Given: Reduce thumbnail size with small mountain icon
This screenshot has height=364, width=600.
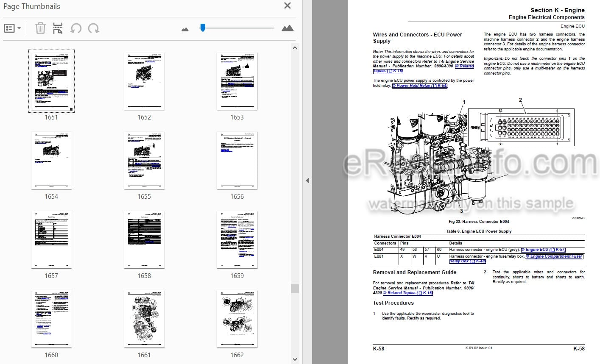Looking at the screenshot, I should [185, 29].
